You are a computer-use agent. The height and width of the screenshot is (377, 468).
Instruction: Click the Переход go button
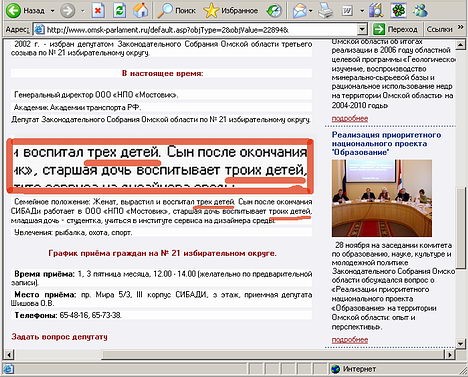tap(396, 30)
